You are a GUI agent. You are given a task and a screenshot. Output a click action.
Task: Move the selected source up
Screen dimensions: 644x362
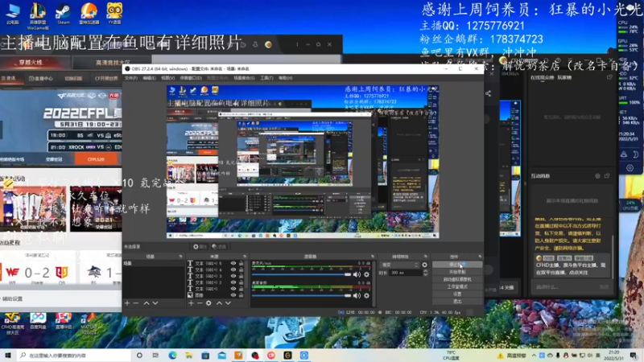219,303
